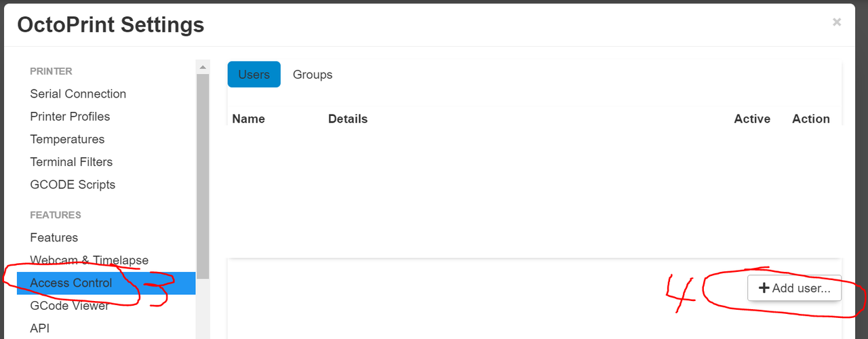Click the PRINTER section heading
Image resolution: width=868 pixels, height=339 pixels.
51,71
